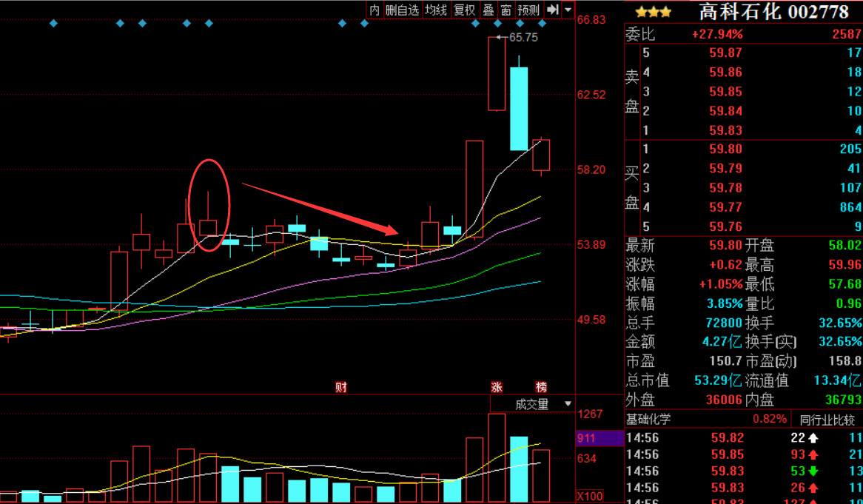Viewport: 863px width, 504px height.
Task: Click the 财 marker below the chart
Action: [x=341, y=386]
